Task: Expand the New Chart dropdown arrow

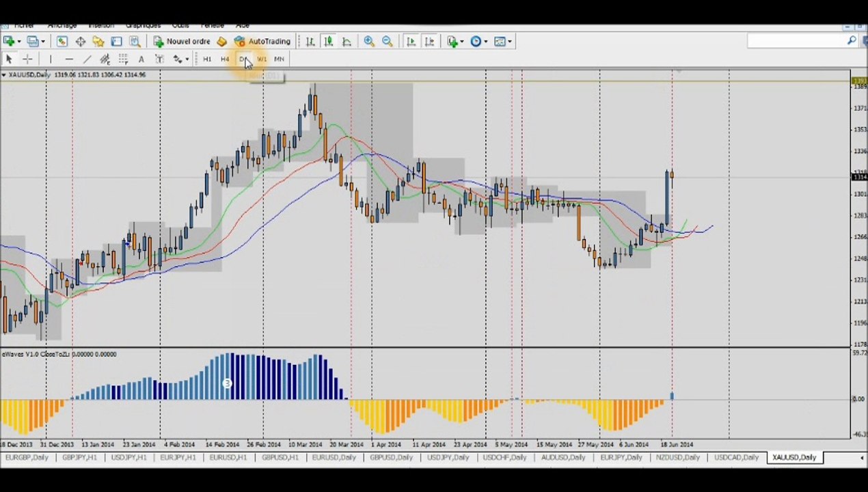Action: 18,42
